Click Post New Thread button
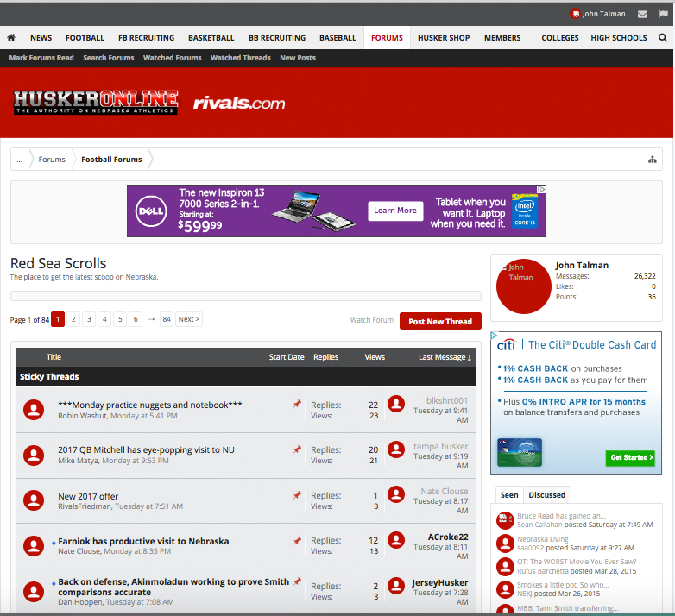 point(440,321)
